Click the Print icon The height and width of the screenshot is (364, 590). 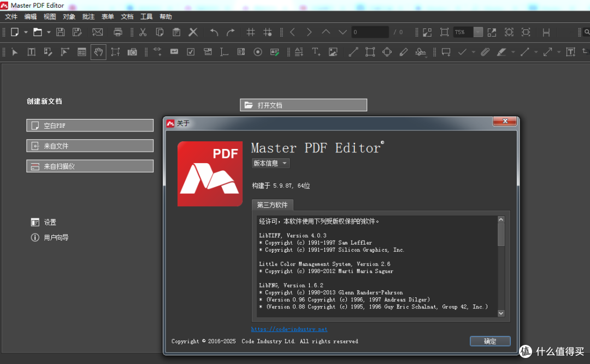(x=118, y=32)
